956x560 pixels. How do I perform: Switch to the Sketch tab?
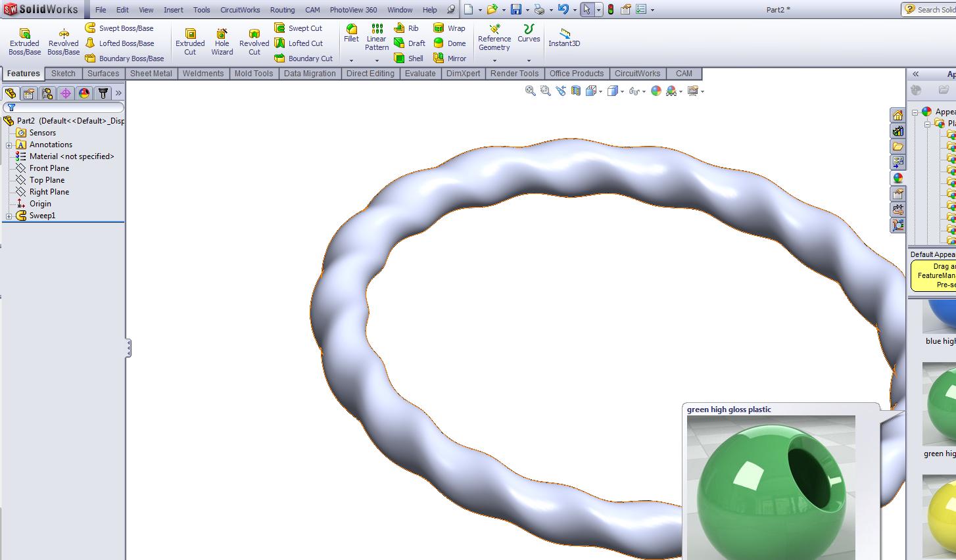(x=63, y=74)
